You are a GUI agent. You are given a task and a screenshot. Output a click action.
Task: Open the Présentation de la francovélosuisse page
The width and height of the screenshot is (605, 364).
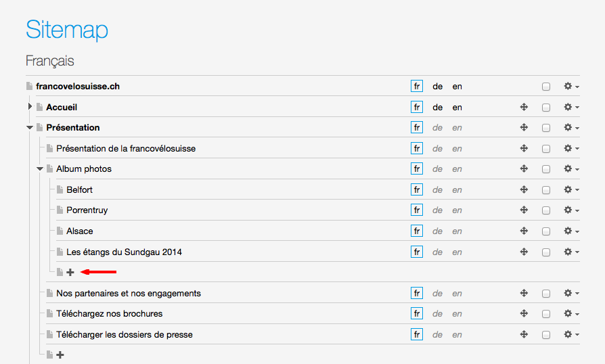(x=126, y=149)
